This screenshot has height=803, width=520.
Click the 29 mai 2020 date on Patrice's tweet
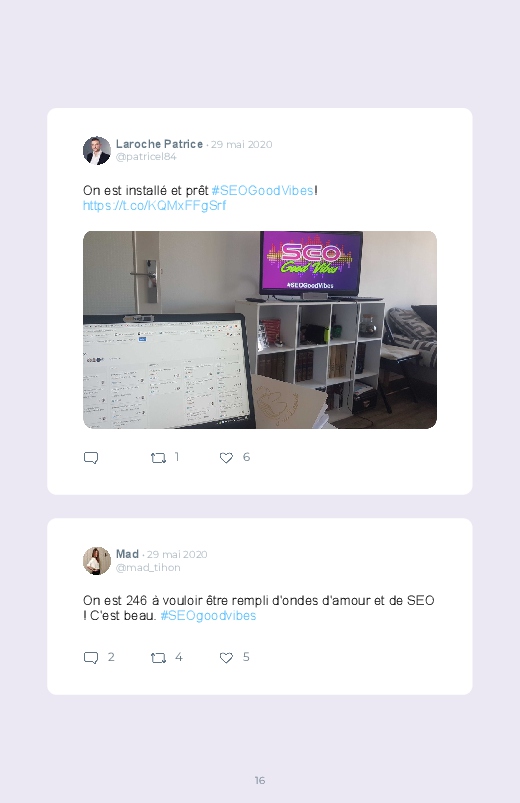241,144
